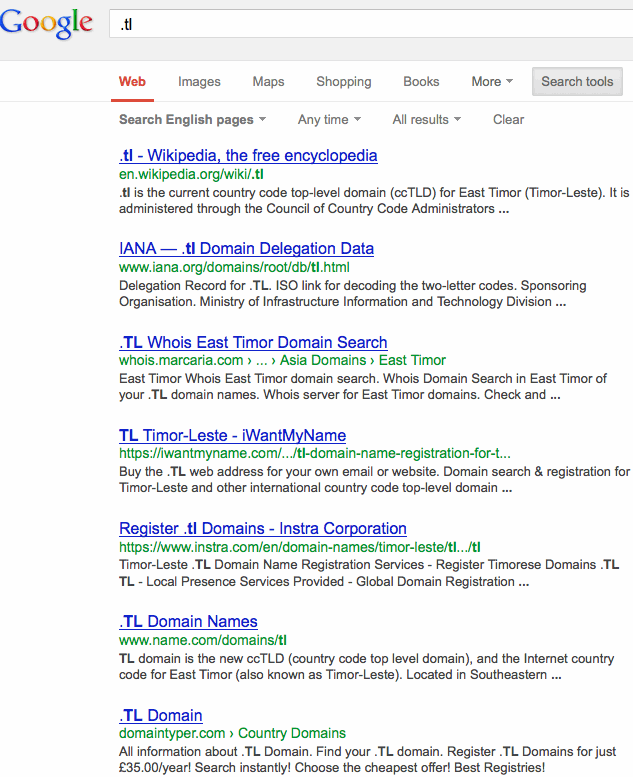Click Wikipedia snippet about East Timor ccTLD
Viewport: 633px width, 777px height.
[x=374, y=201]
